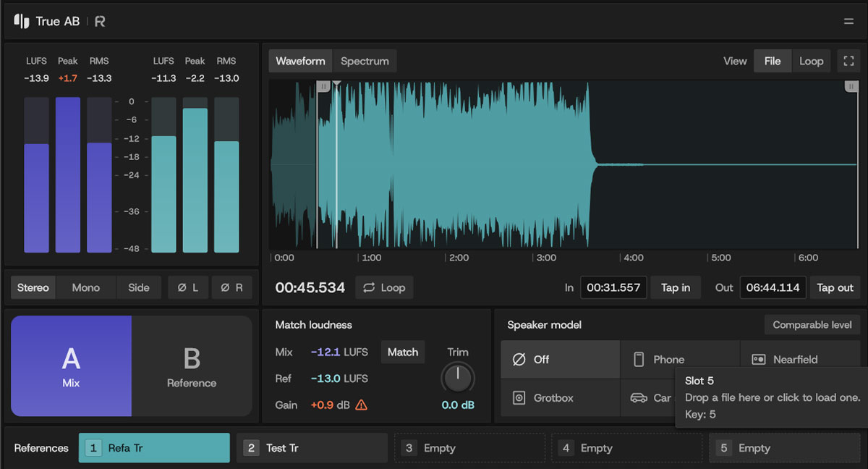Invert phase of right channel
Screen dimensions: 868x469
(x=231, y=287)
